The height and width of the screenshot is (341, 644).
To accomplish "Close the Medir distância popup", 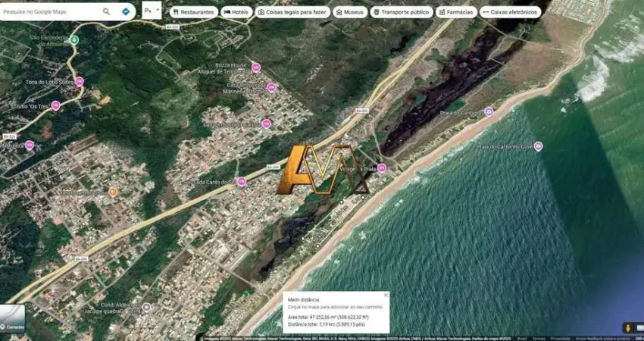I will coord(385,295).
